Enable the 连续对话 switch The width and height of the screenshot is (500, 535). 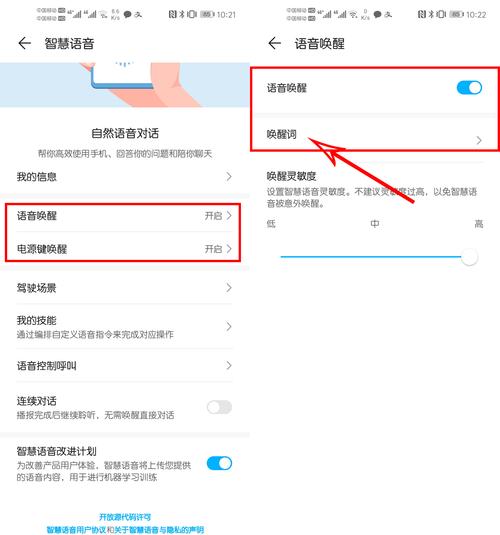pos(219,407)
